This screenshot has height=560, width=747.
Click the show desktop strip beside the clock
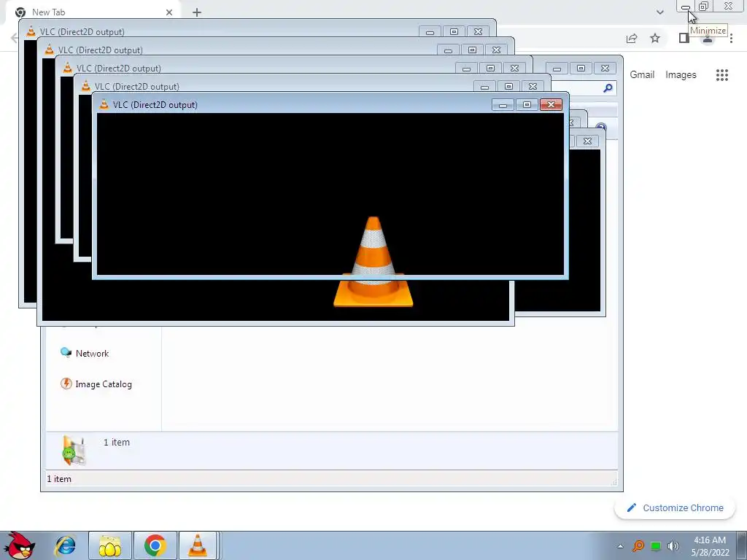tap(741, 545)
